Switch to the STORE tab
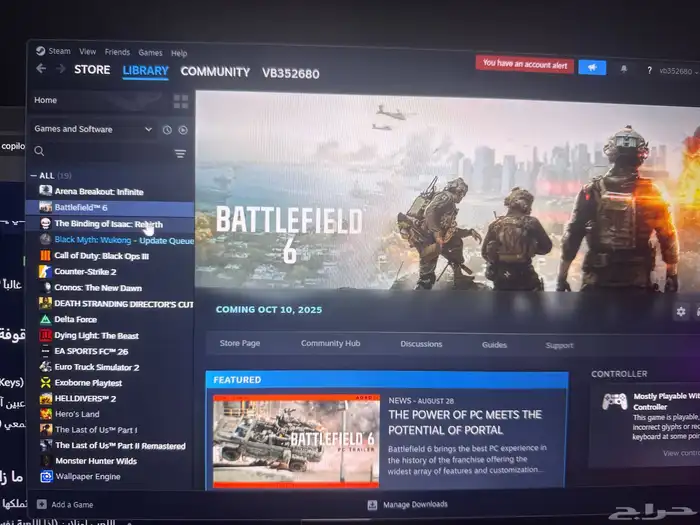 point(92,70)
